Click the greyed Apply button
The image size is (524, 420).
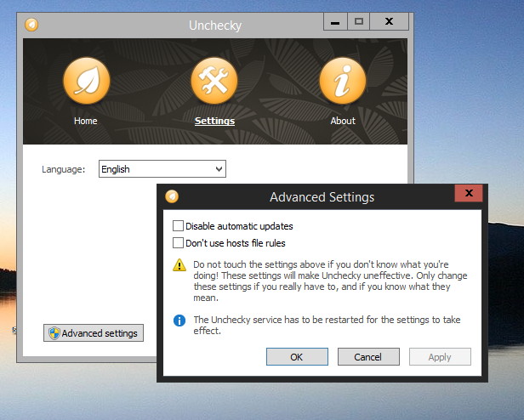[x=440, y=357]
